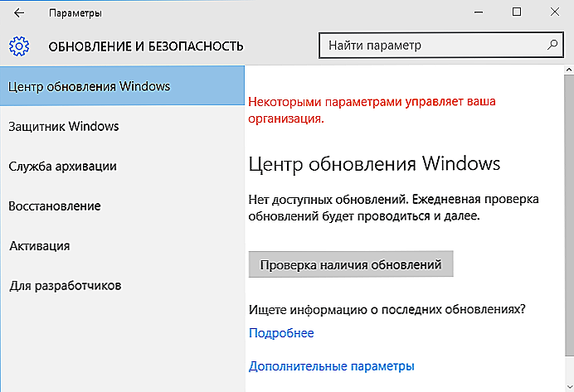The height and width of the screenshot is (392, 574).
Task: Click the scrollbar up arrow
Action: click(x=569, y=70)
